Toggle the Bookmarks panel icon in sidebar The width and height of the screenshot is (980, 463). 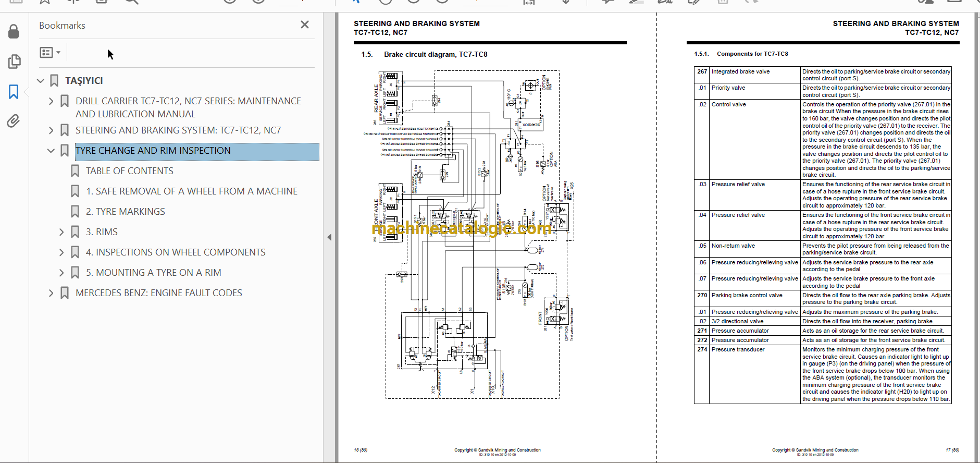(14, 92)
